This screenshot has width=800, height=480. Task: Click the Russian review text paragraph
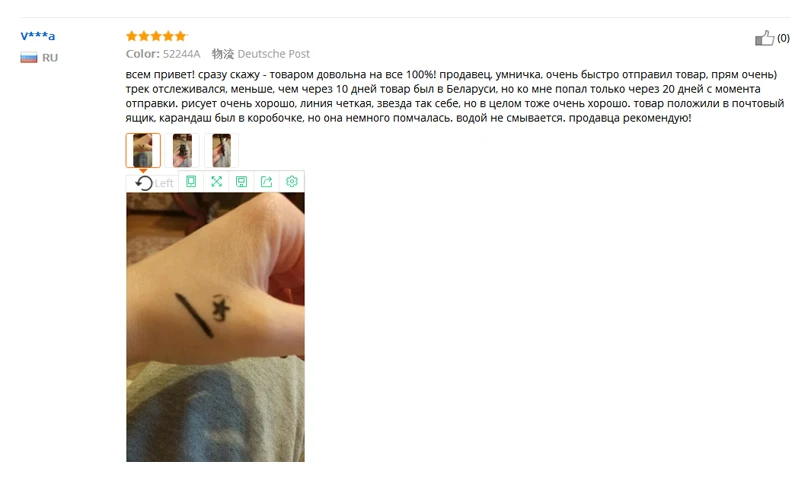455,96
